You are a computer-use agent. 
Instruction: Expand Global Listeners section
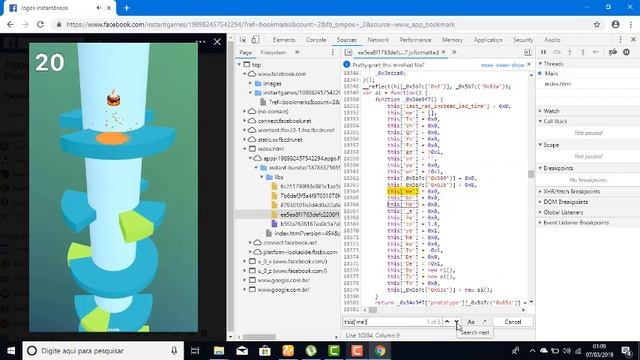540,212
